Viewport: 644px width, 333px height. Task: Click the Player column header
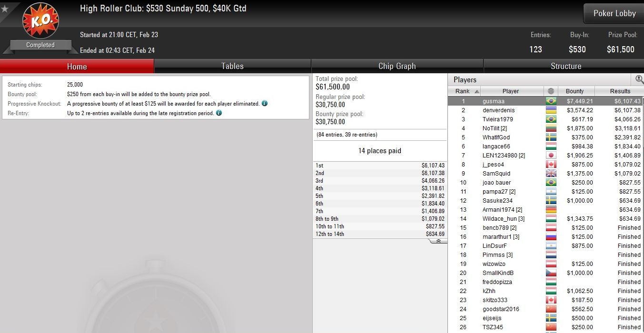point(511,91)
